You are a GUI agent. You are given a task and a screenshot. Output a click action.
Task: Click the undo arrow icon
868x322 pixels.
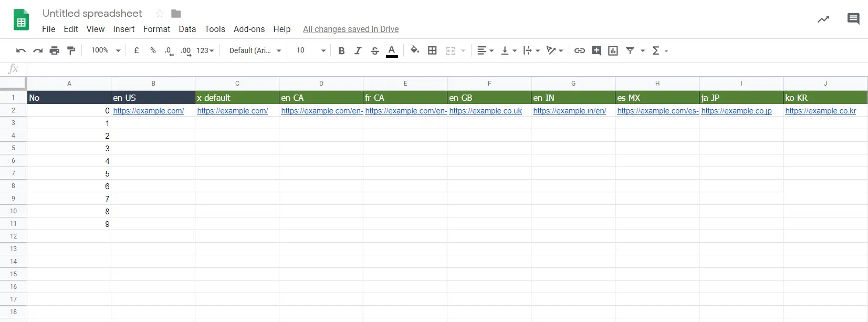(21, 50)
